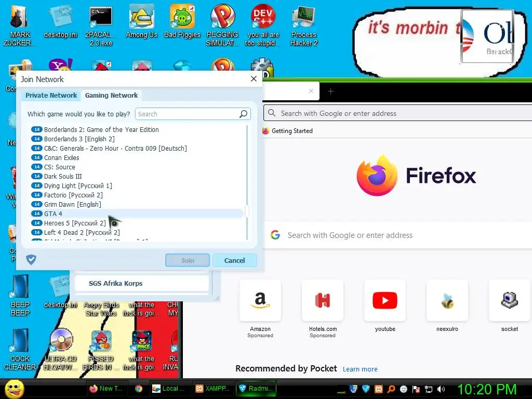Click SGS Afrika Korps network entry in Radmin

(x=141, y=283)
